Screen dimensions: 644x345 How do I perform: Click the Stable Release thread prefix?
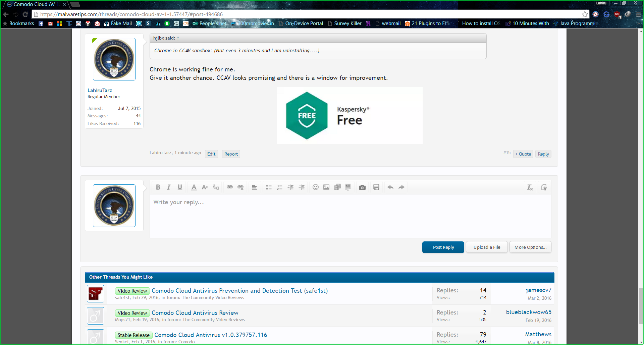133,335
